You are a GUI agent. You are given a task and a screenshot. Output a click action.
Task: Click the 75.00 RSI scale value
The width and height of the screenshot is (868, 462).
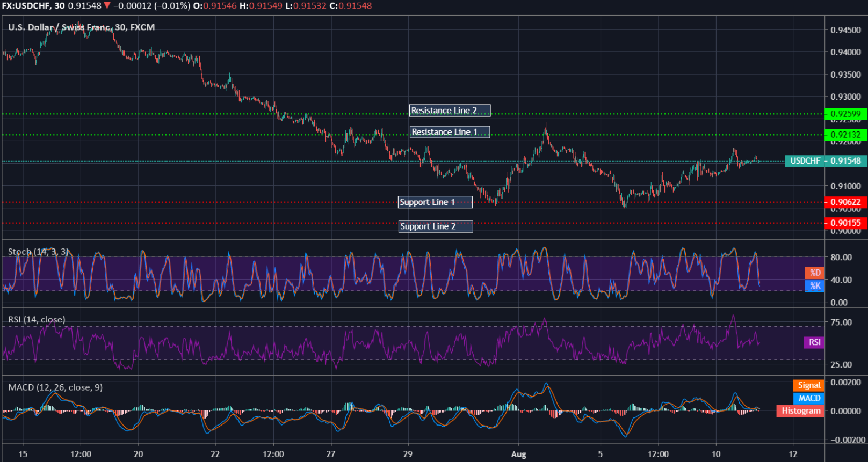[x=841, y=322]
